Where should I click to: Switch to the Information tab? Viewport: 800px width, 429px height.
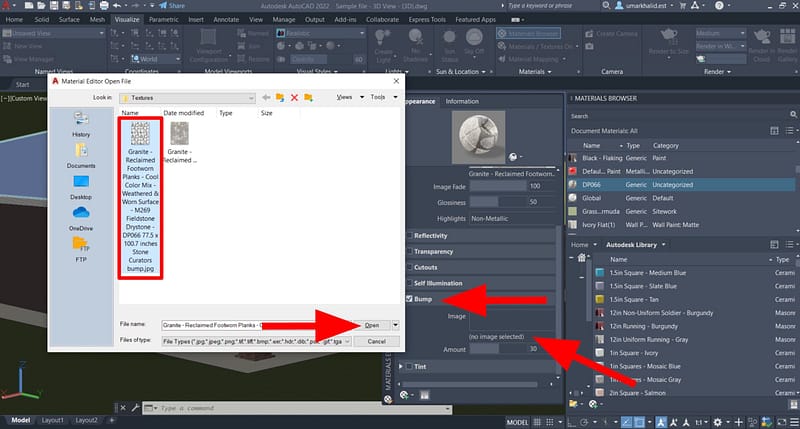(462, 101)
